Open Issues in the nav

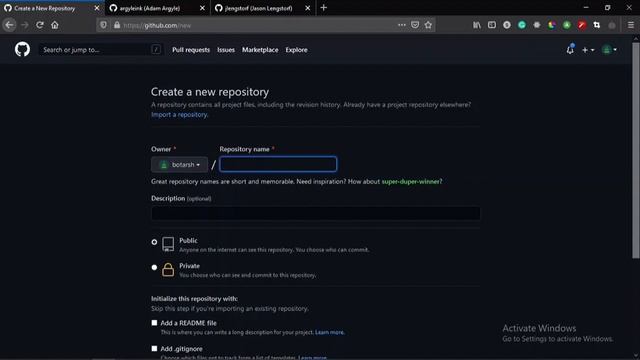pos(226,49)
